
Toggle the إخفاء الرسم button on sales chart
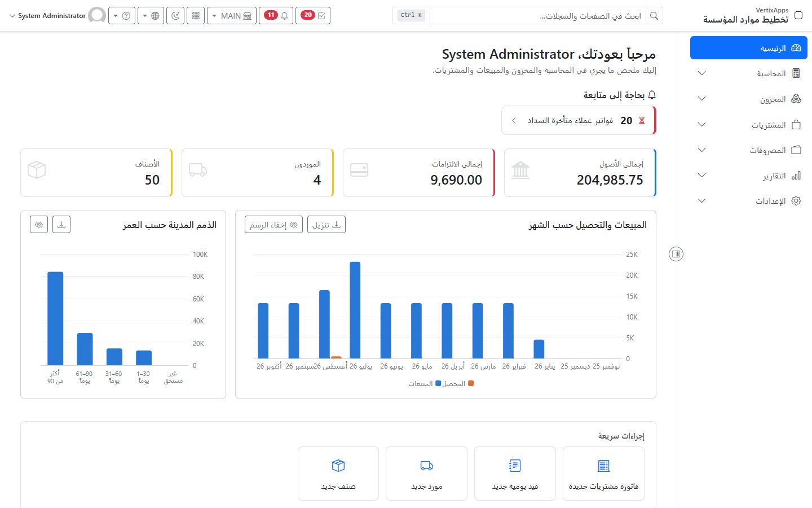click(273, 225)
